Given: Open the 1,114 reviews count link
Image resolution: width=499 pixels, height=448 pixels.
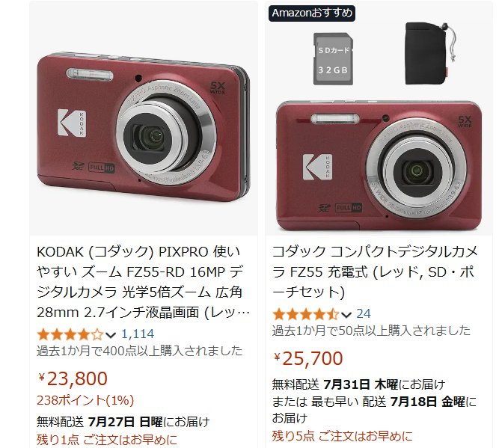Looking at the screenshot, I should (138, 334).
